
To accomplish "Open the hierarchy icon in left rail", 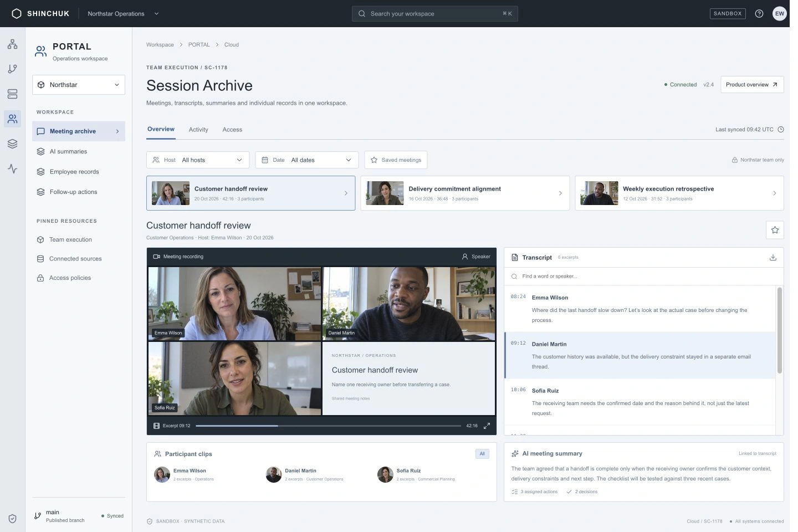I will click(x=12, y=44).
